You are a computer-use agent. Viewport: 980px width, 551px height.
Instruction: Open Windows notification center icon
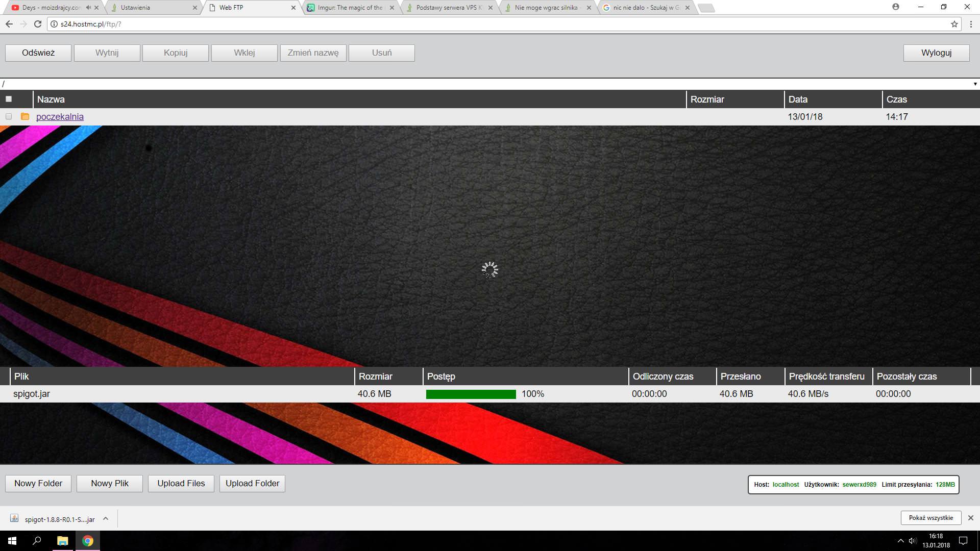(x=963, y=541)
